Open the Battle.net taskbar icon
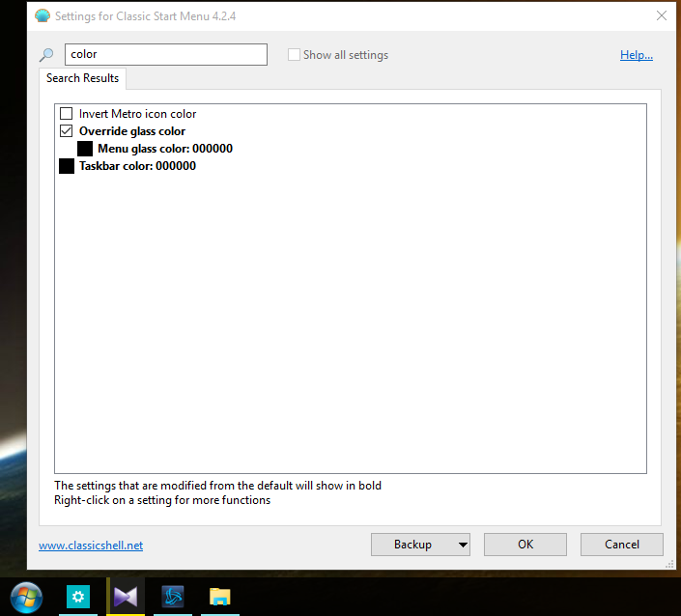The height and width of the screenshot is (616, 681). (173, 597)
